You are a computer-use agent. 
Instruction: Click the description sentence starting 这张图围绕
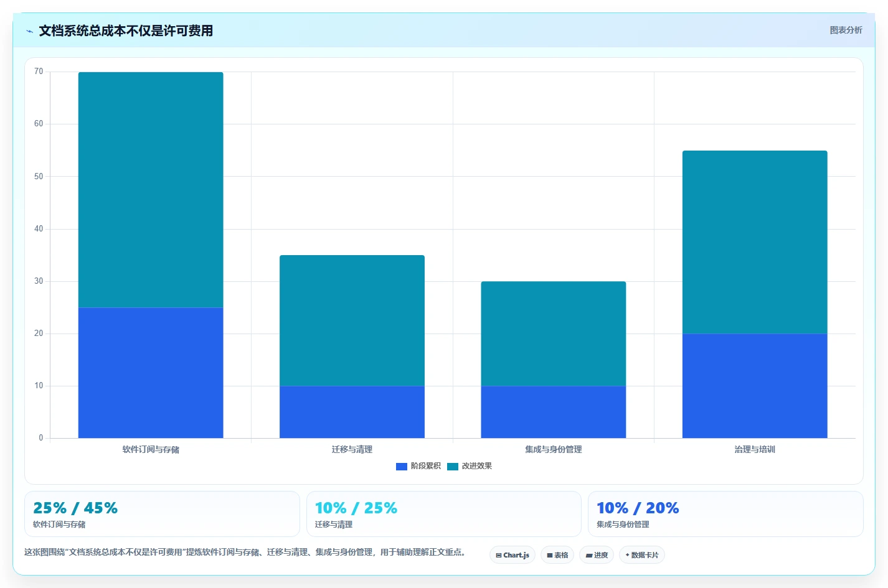point(245,552)
